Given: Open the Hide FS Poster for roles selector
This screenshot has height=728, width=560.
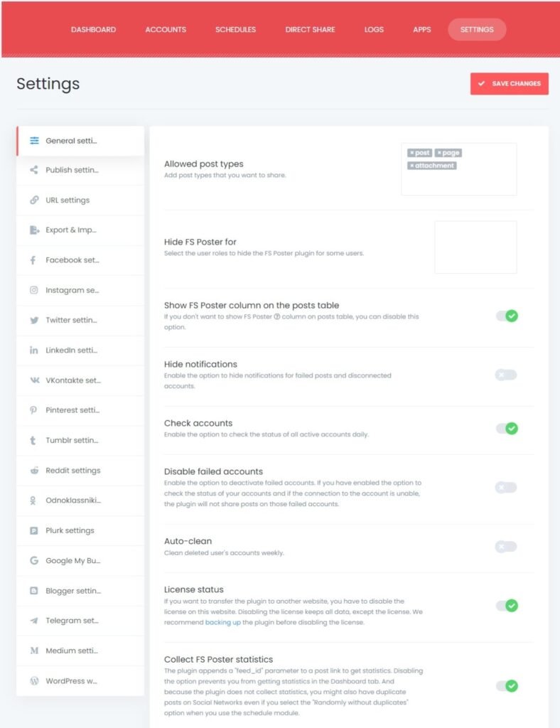Looking at the screenshot, I should [x=475, y=247].
